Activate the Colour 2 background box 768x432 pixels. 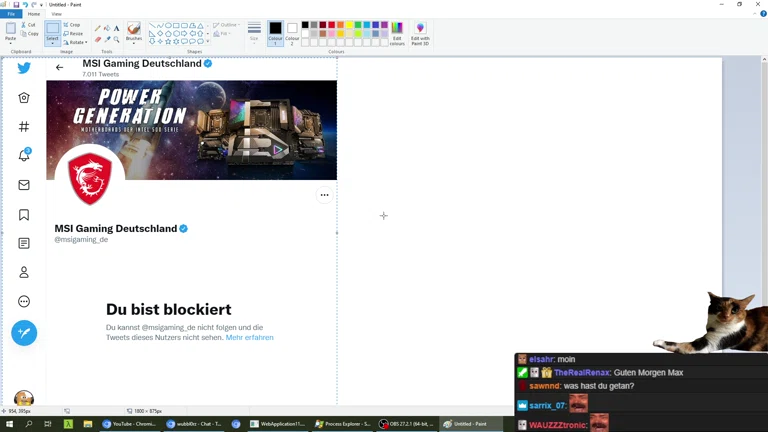(292, 33)
